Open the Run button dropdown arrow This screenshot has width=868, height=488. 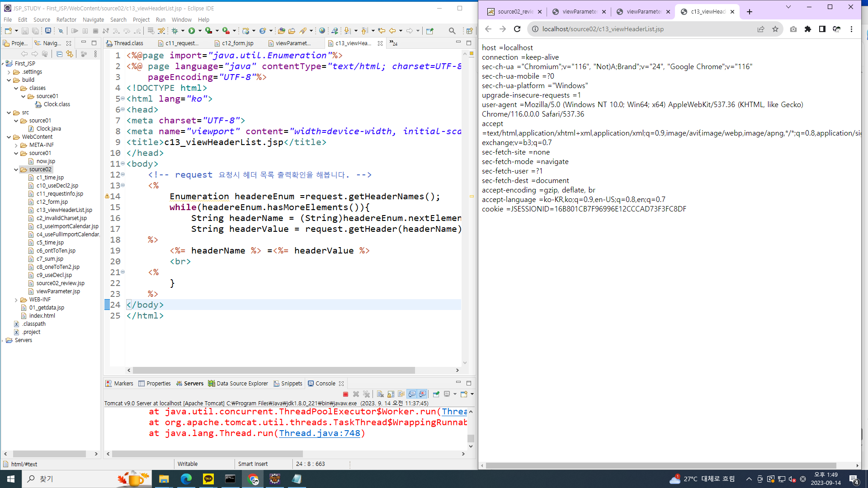[x=200, y=31]
